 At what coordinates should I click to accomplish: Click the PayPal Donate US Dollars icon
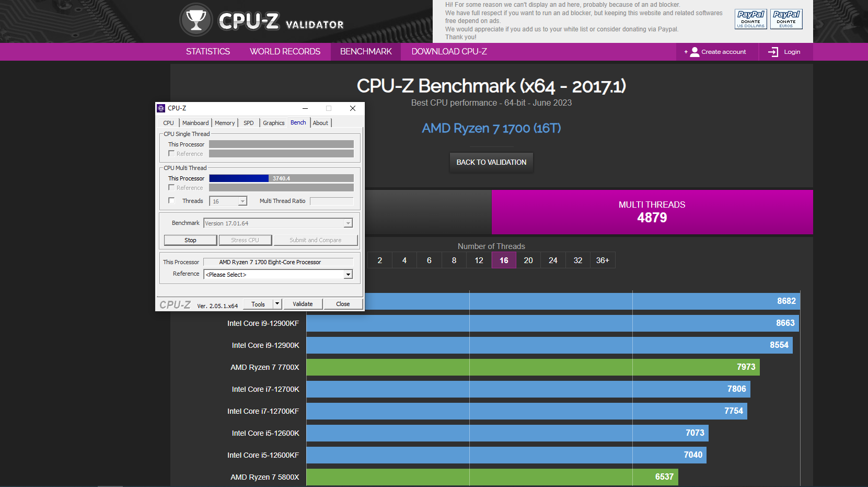pyautogui.click(x=750, y=19)
